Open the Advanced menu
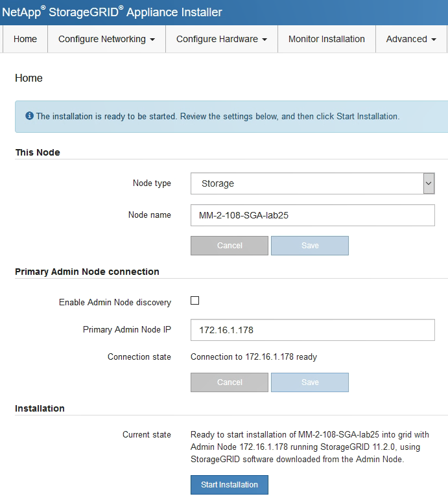 (x=410, y=39)
